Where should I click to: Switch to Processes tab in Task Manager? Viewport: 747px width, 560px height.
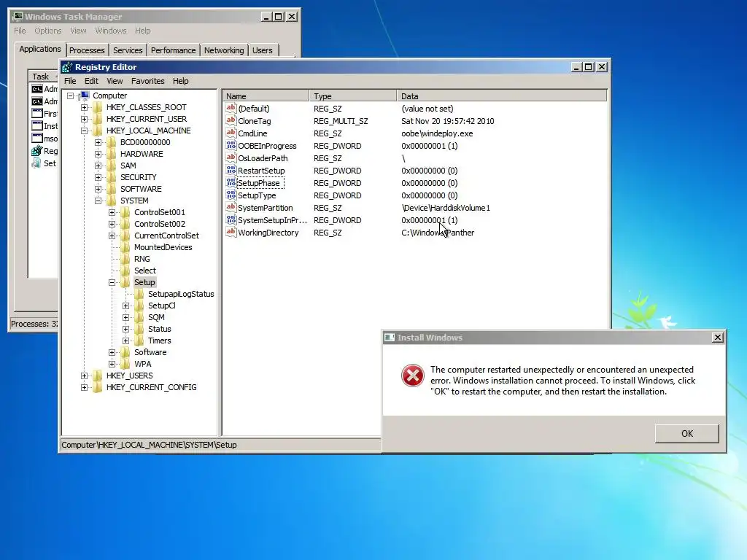click(x=87, y=50)
